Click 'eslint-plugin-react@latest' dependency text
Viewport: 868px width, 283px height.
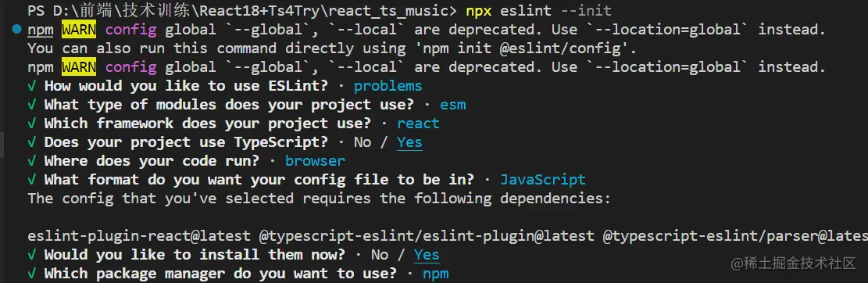tap(139, 236)
